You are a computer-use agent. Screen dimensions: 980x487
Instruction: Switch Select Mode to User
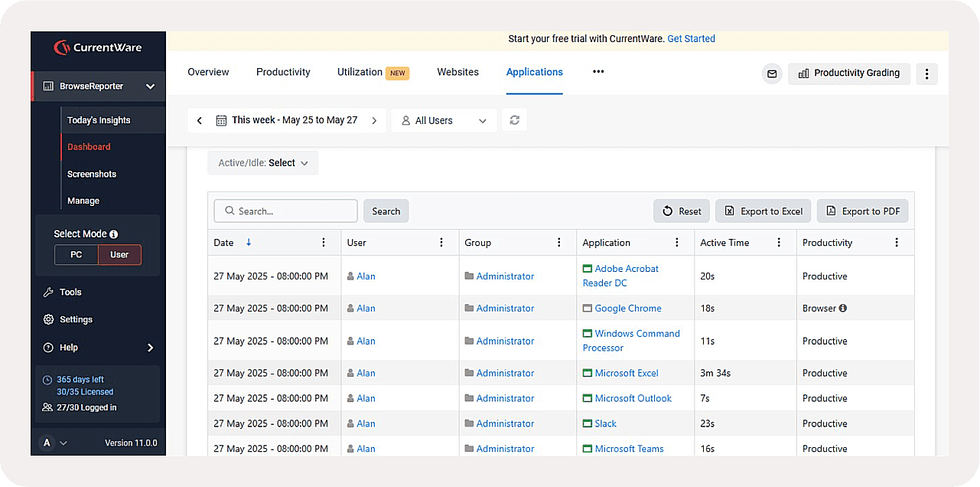coord(119,255)
